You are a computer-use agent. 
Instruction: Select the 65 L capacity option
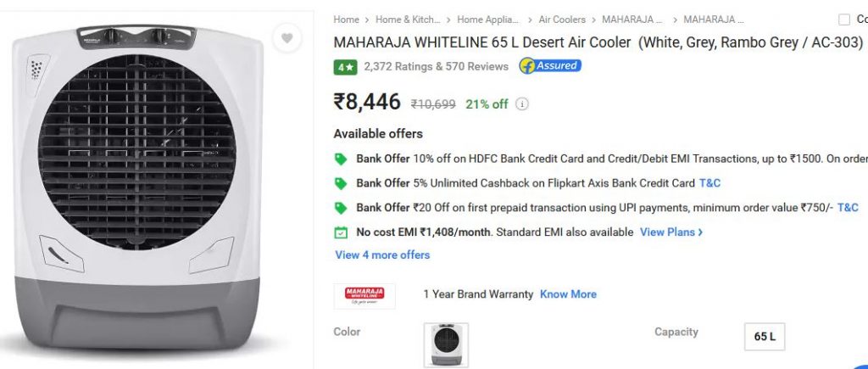(x=765, y=336)
